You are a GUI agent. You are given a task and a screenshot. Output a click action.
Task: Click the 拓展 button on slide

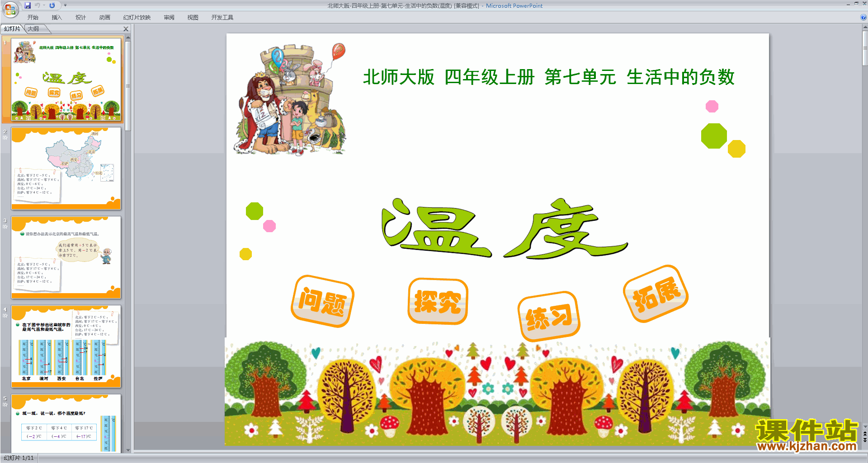point(656,294)
